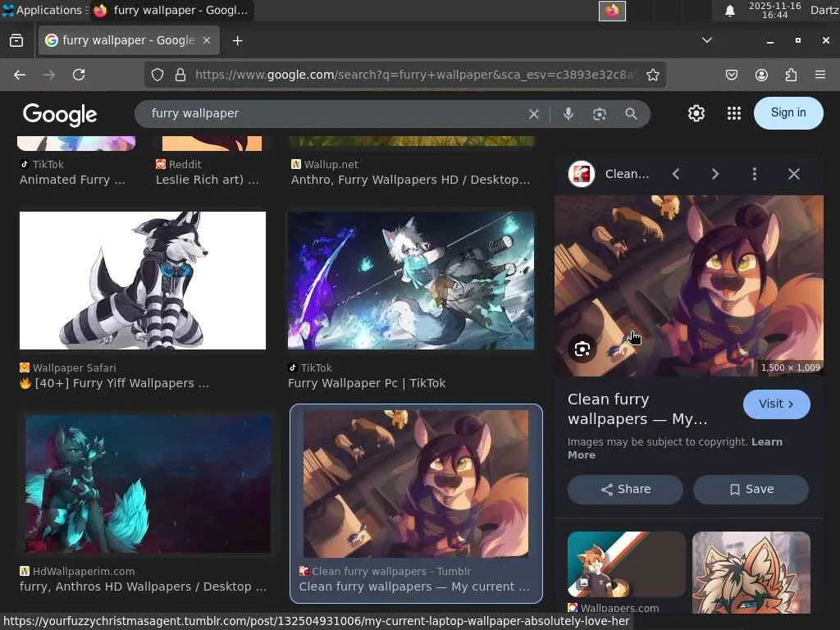This screenshot has width=840, height=630.
Task: Click 'Leslie Rich art) ...' Reddit caption
Action: pyautogui.click(x=208, y=180)
